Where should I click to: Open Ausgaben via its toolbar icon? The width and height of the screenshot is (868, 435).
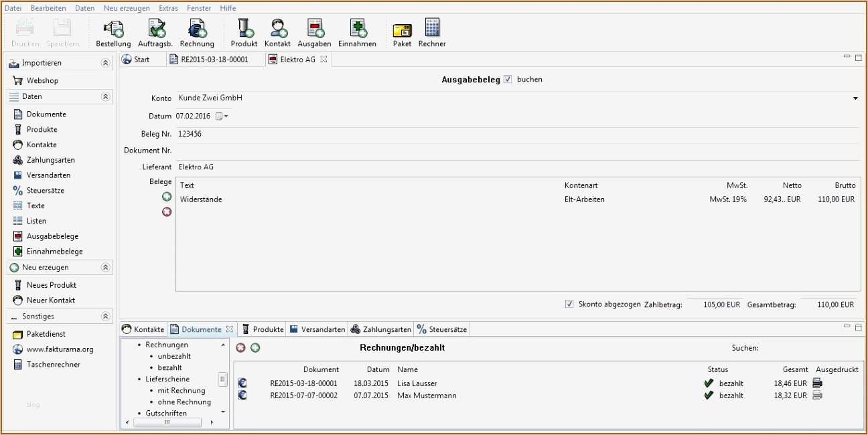(x=314, y=31)
